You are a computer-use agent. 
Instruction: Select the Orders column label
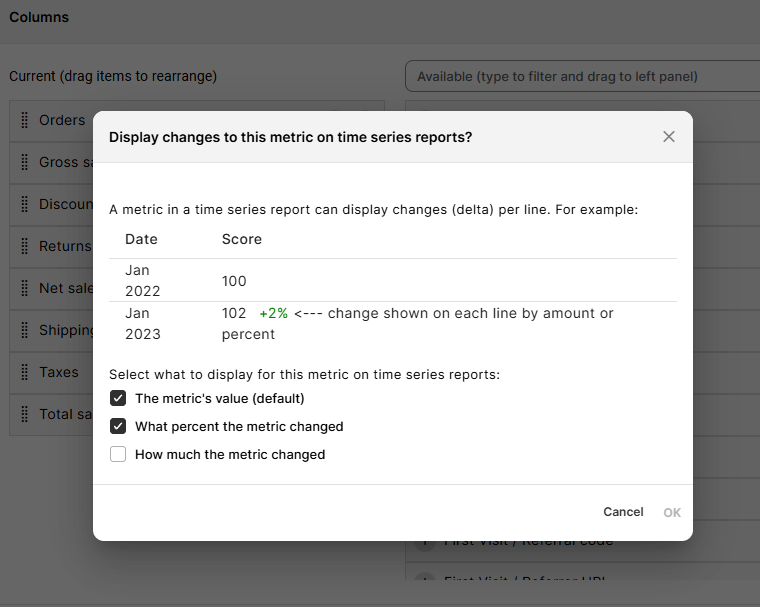click(x=62, y=120)
